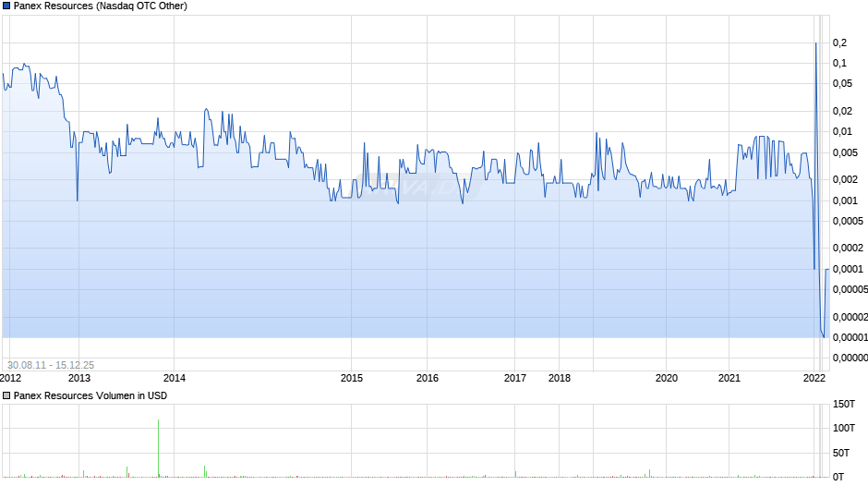Click the 0,005 price axis label

tap(845, 152)
